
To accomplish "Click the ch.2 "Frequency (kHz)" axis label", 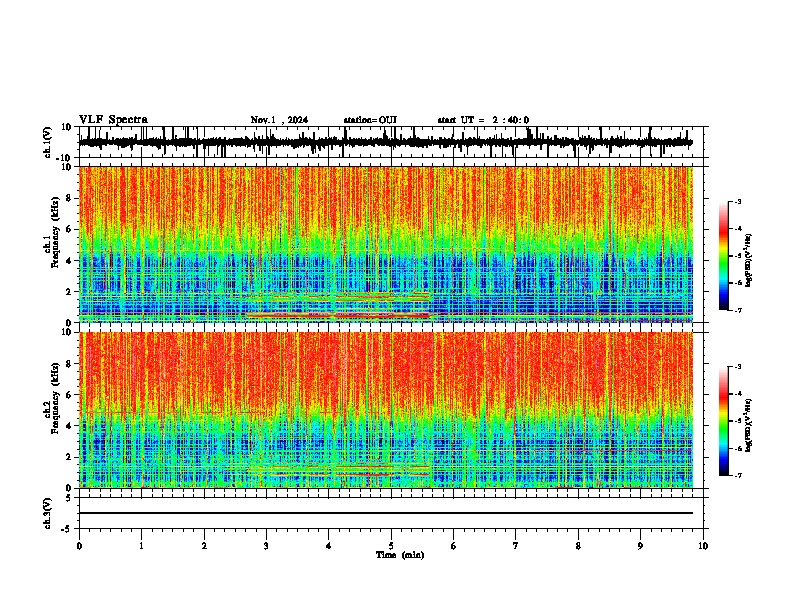I will (56, 398).
